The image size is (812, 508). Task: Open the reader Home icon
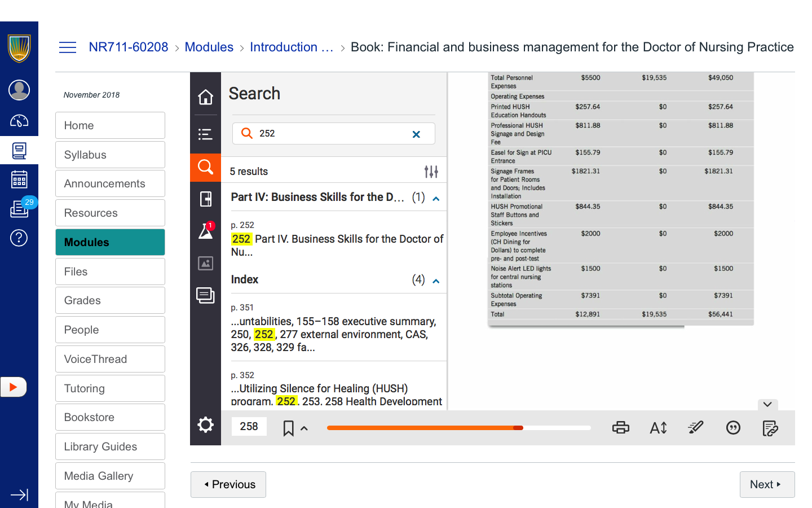(205, 97)
